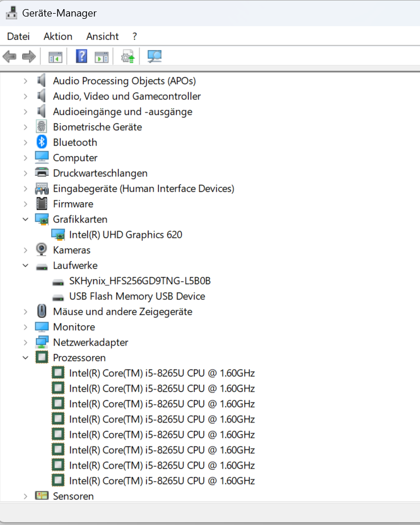Select the 'Audioeingänge und -ausgänge' label

(x=122, y=112)
